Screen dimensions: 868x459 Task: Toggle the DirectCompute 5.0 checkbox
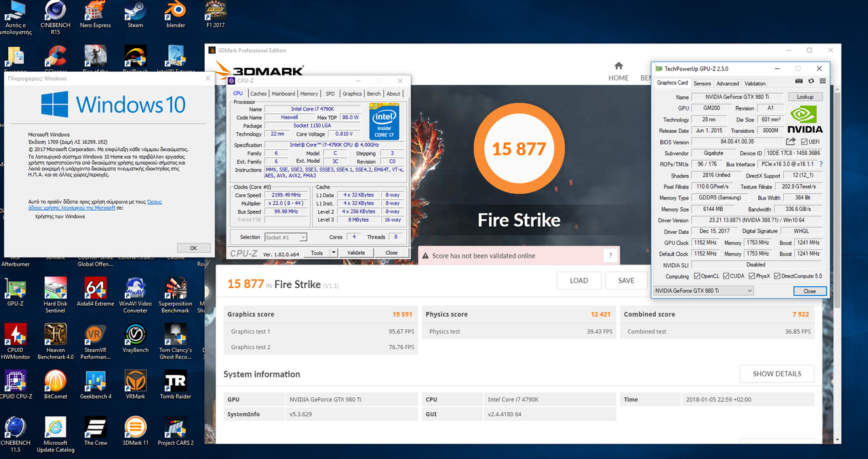pos(776,276)
